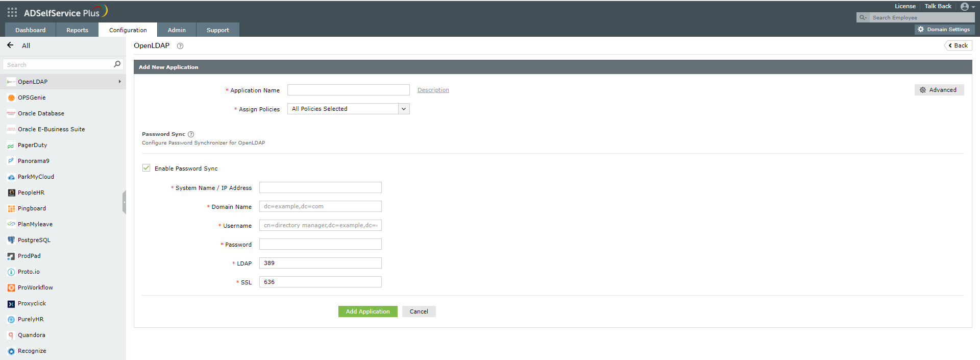Click the SSL port field
980x360 pixels.
point(321,282)
